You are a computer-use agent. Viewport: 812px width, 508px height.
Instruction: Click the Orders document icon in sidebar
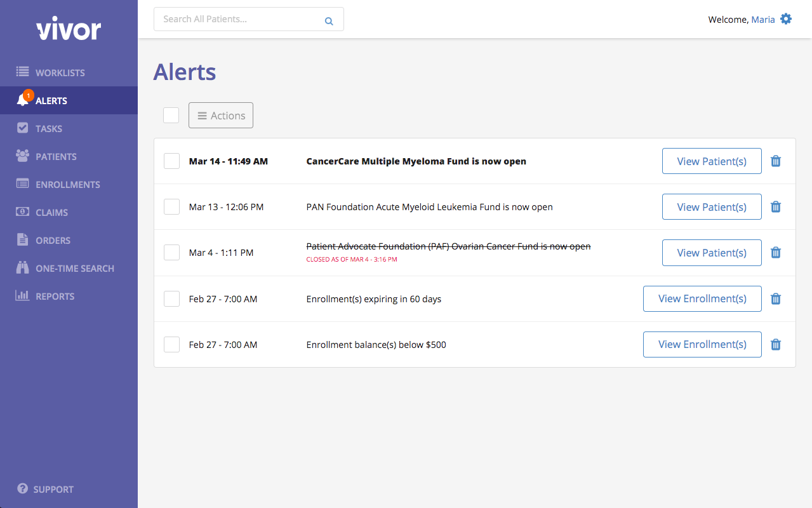coord(22,239)
